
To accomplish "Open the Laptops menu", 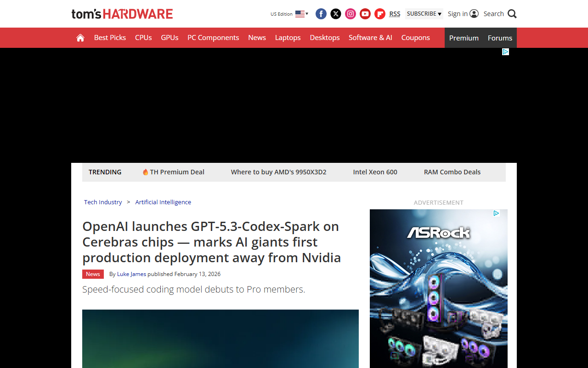I will (x=288, y=38).
